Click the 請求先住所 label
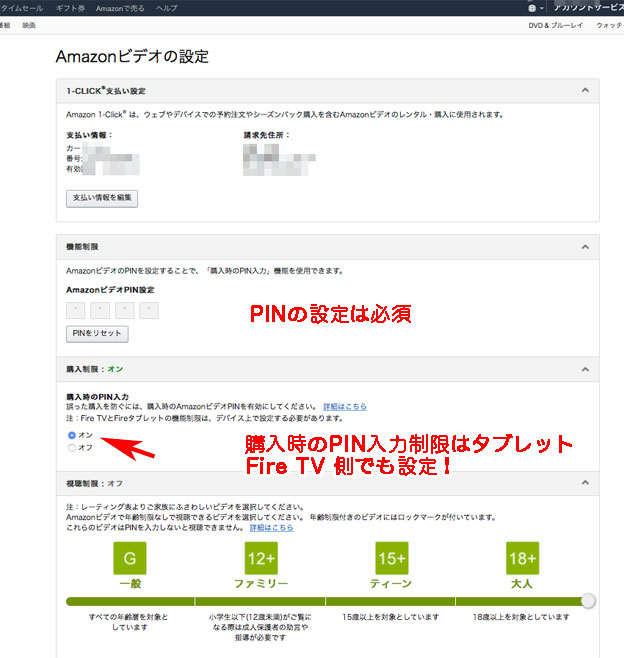This screenshot has height=658, width=624. click(x=266, y=135)
